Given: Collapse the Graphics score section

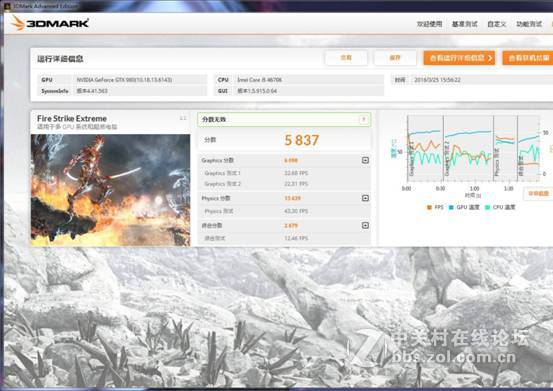Looking at the screenshot, I should 365,160.
